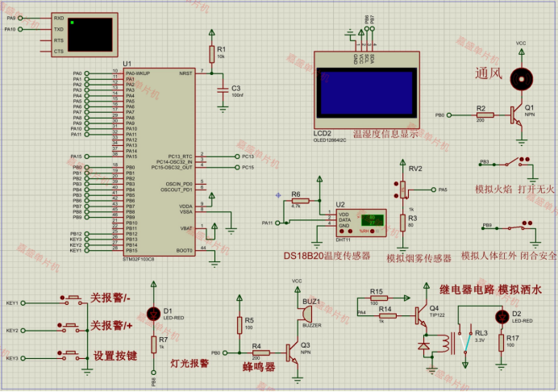Click the '模拟火焰 打开无火' label
The image size is (558, 392).
pos(514,189)
